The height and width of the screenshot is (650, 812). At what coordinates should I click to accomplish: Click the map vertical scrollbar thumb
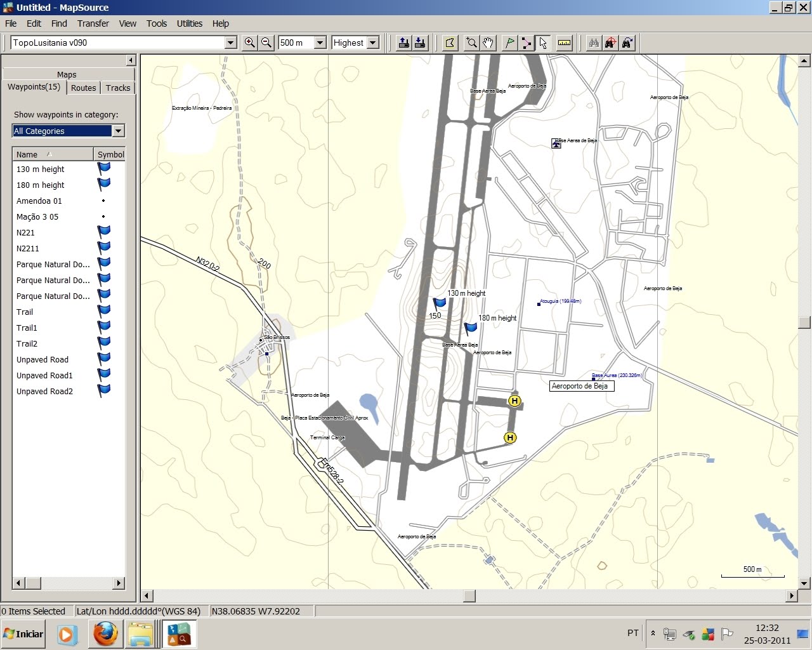804,322
